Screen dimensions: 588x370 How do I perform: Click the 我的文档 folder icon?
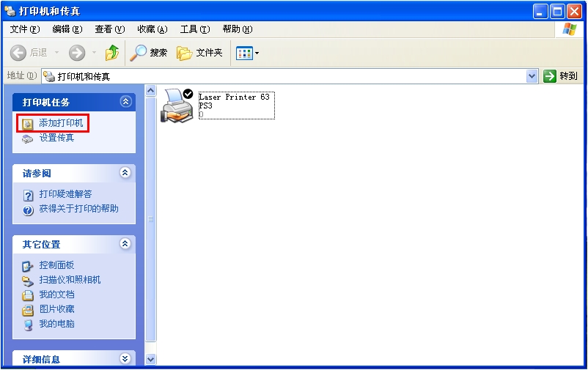click(x=27, y=295)
